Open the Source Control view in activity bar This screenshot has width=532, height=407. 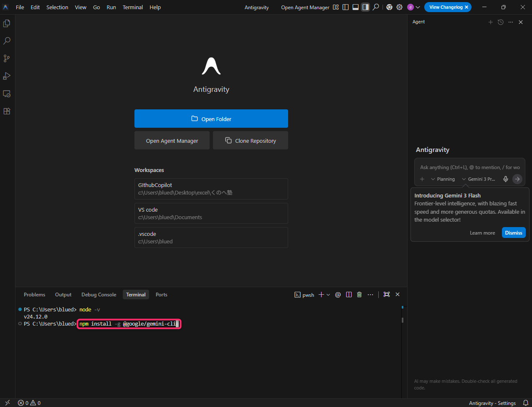point(7,58)
